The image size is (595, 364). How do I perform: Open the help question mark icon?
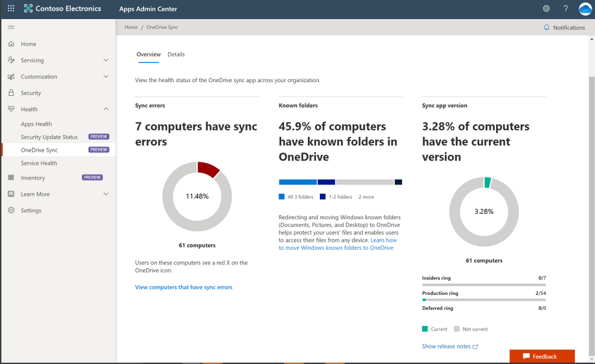pyautogui.click(x=565, y=9)
